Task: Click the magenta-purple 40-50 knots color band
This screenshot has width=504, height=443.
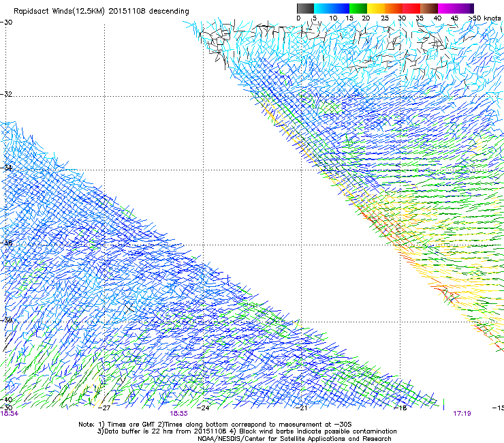Action: [x=456, y=8]
